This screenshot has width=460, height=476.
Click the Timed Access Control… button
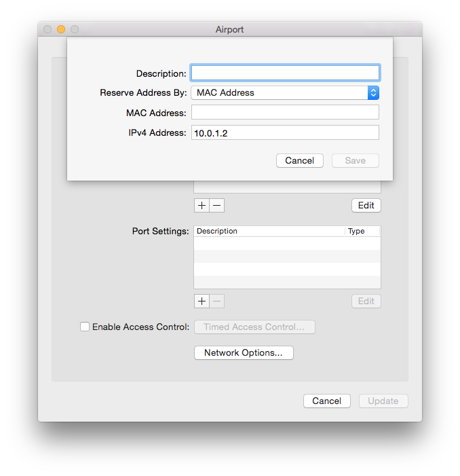254,327
